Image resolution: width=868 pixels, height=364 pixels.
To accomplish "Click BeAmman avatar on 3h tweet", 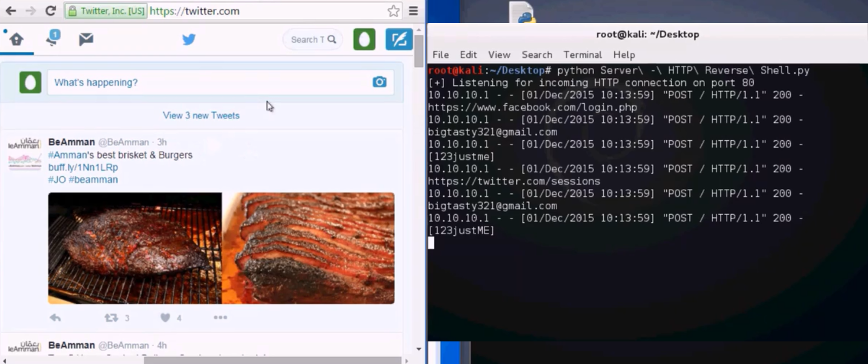I will [x=24, y=154].
